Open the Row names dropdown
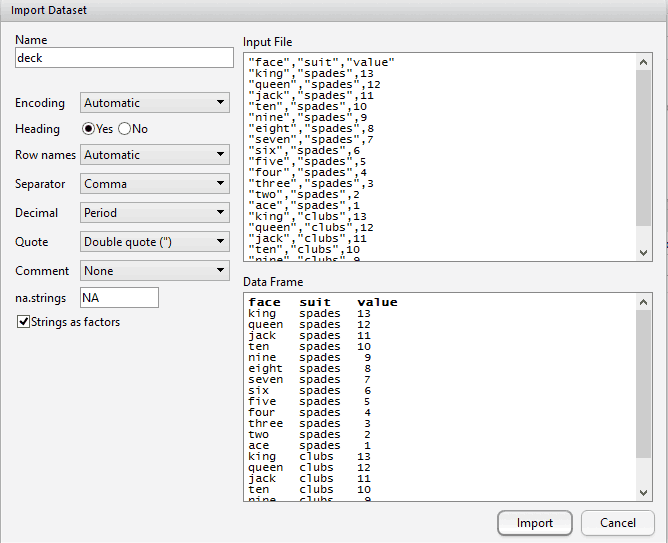 tap(155, 155)
